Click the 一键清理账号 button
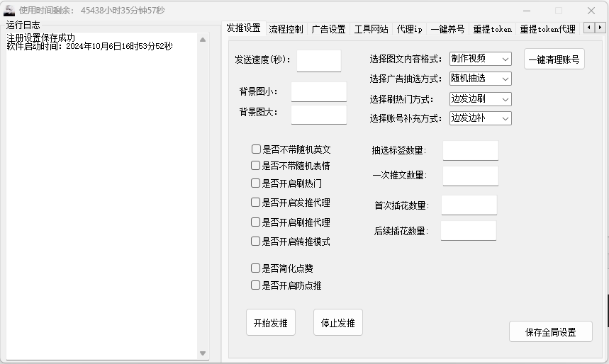 (x=554, y=59)
